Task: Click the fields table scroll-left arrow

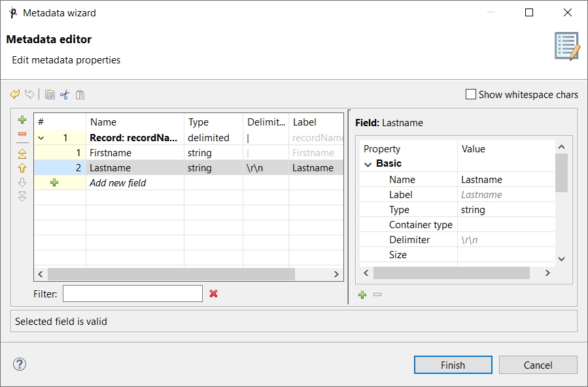Action: (x=41, y=275)
